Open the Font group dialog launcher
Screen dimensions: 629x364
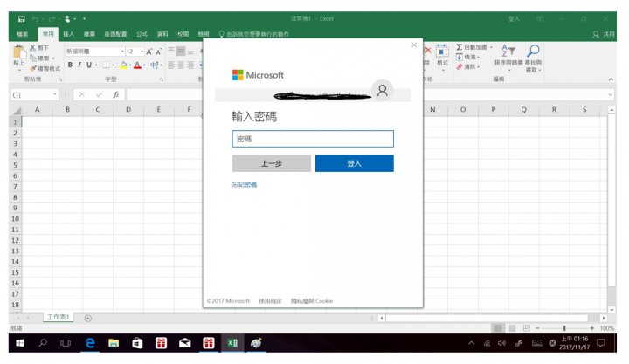coord(162,79)
